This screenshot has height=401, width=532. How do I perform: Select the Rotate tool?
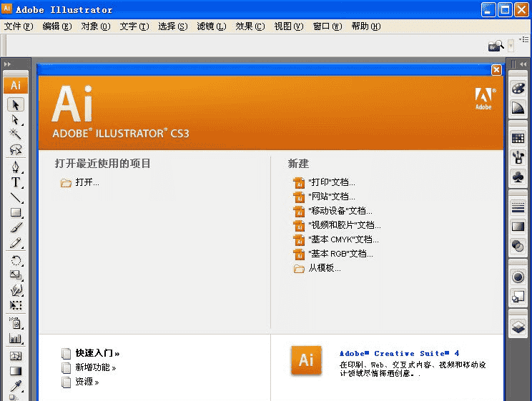[16, 260]
